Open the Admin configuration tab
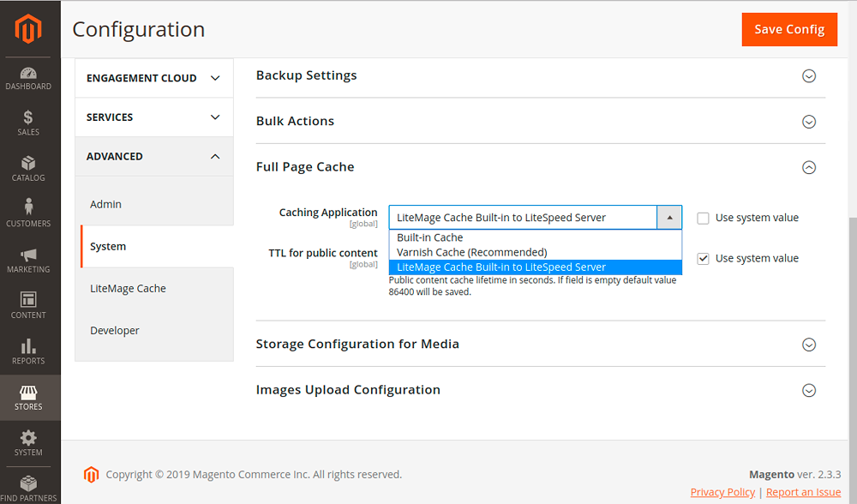 pyautogui.click(x=157, y=204)
